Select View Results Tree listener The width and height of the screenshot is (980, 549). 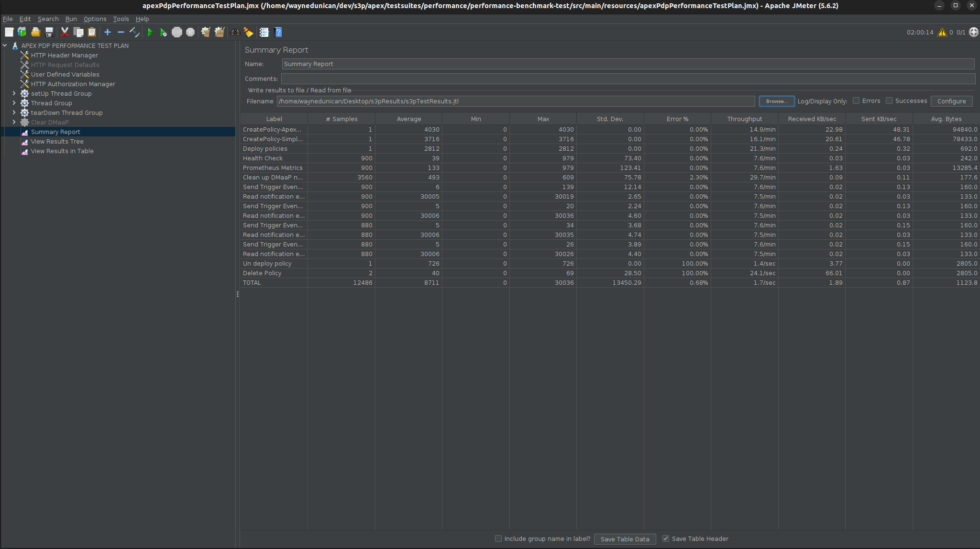click(57, 141)
